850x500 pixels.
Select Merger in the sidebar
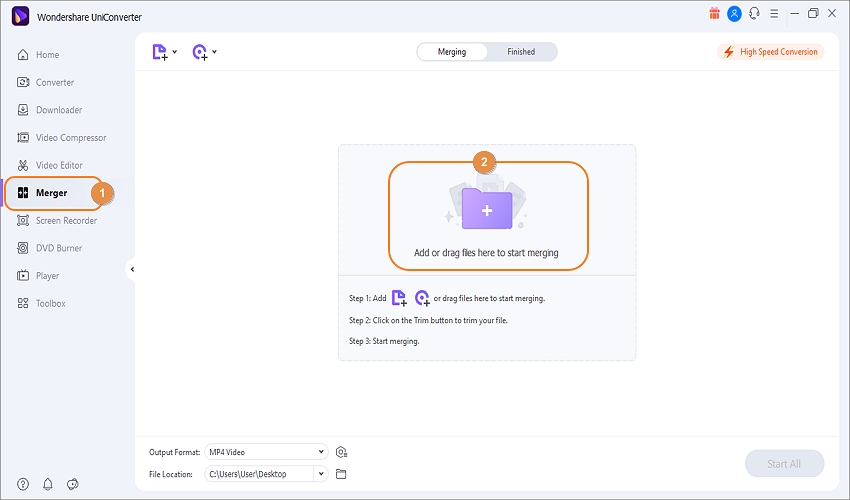tap(53, 193)
